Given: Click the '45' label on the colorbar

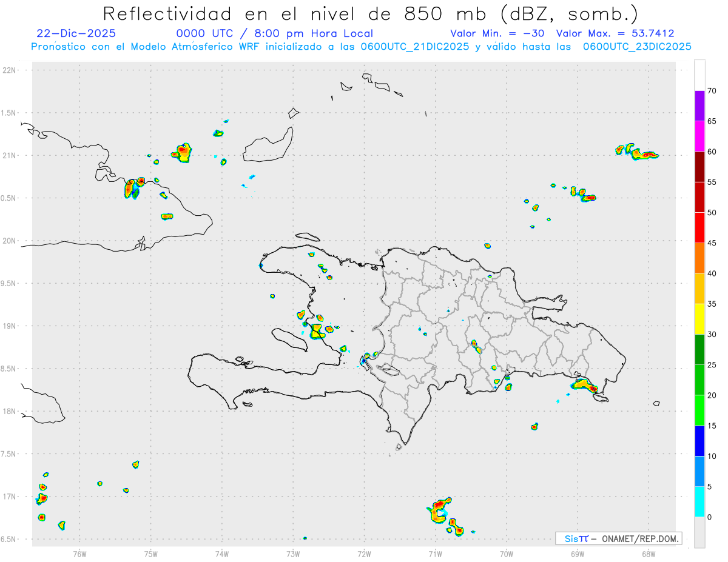Looking at the screenshot, I should [x=712, y=243].
